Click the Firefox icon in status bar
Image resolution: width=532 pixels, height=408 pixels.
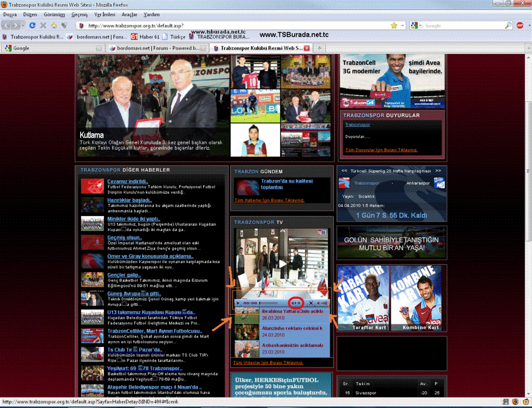[515, 402]
